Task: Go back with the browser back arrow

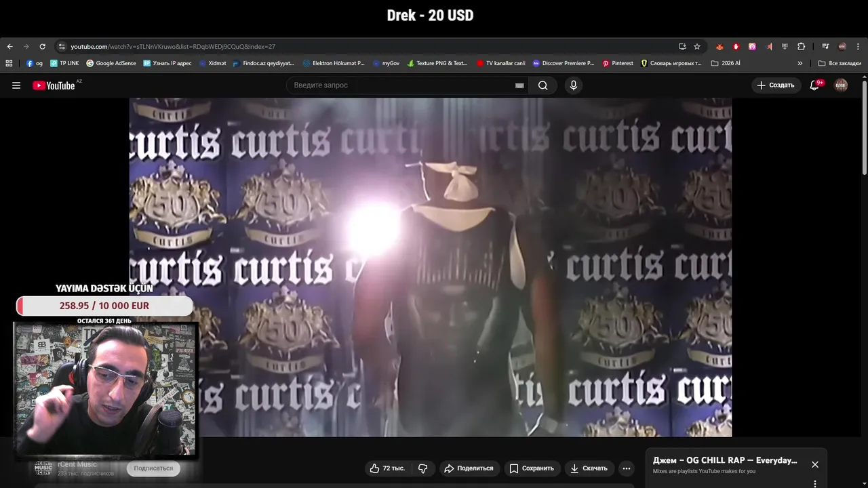Action: [9, 47]
